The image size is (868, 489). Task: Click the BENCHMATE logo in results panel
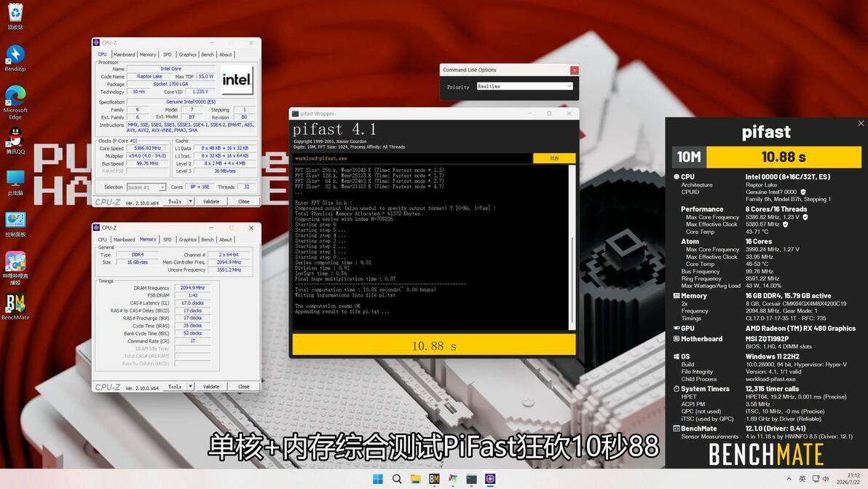766,455
